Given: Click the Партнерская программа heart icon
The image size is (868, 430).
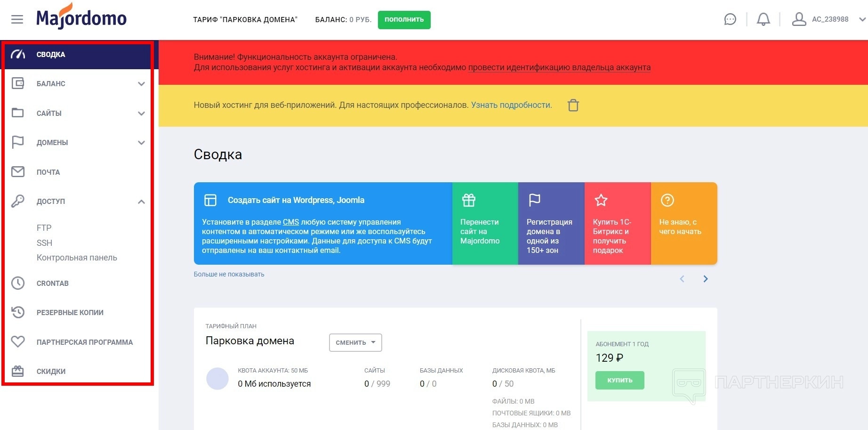Looking at the screenshot, I should tap(18, 341).
